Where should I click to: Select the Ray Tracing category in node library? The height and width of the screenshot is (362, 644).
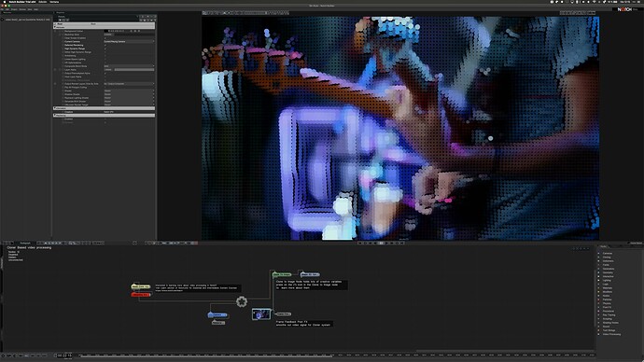coord(609,314)
